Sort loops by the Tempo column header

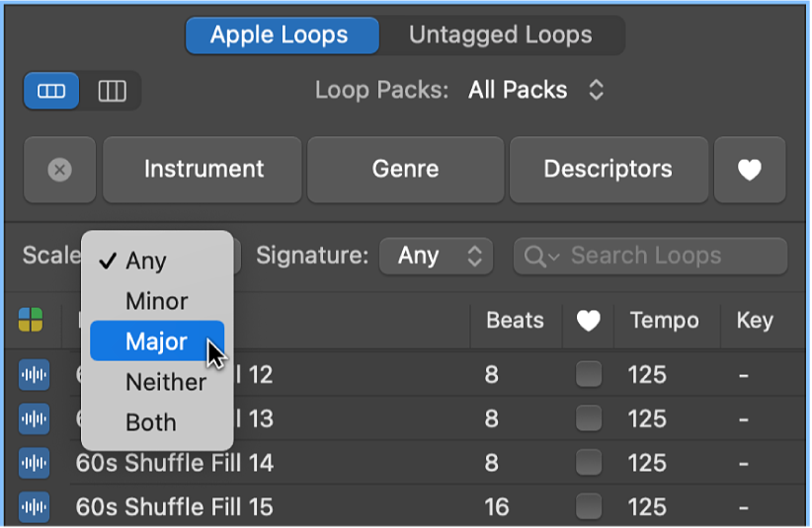(663, 321)
